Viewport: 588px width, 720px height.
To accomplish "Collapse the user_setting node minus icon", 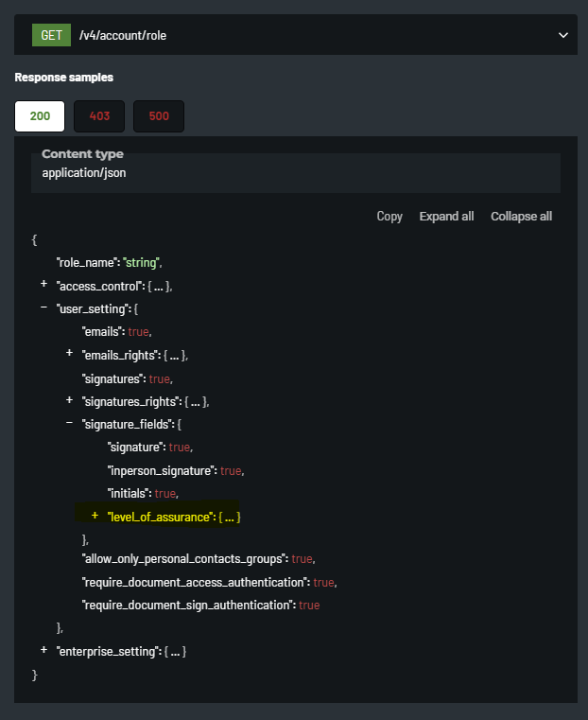I will click(43, 308).
